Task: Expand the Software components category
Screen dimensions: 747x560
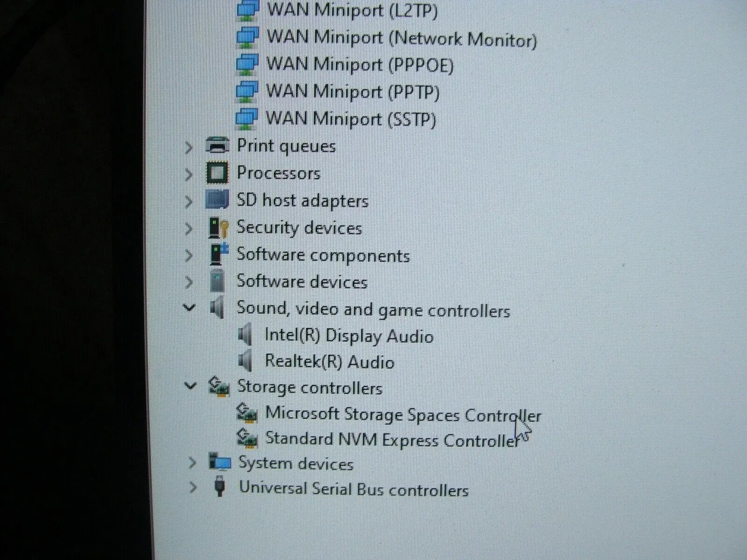Action: click(189, 255)
